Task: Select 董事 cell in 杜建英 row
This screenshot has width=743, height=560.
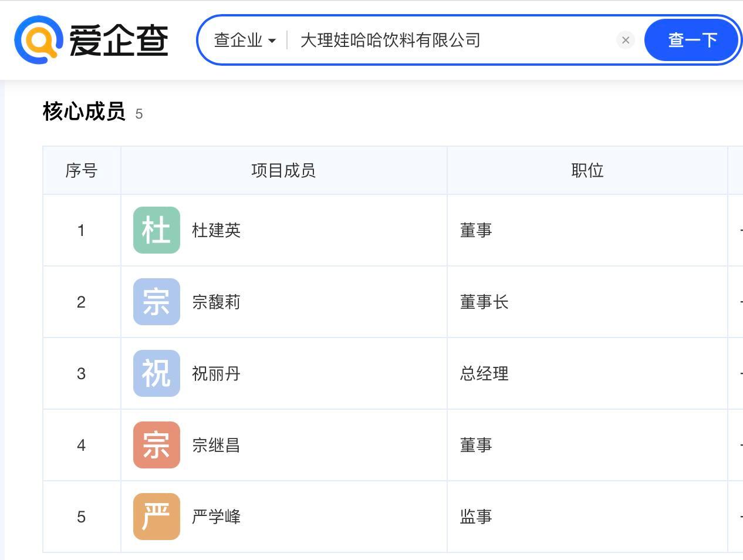Action: 587,230
